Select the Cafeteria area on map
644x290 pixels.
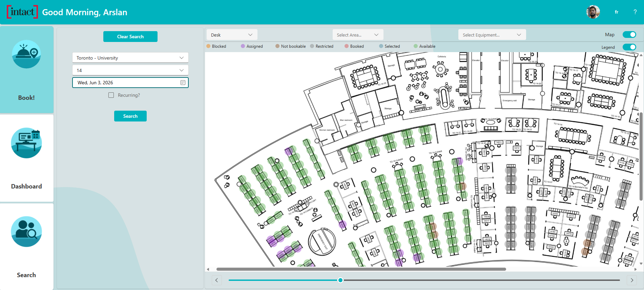(x=441, y=57)
